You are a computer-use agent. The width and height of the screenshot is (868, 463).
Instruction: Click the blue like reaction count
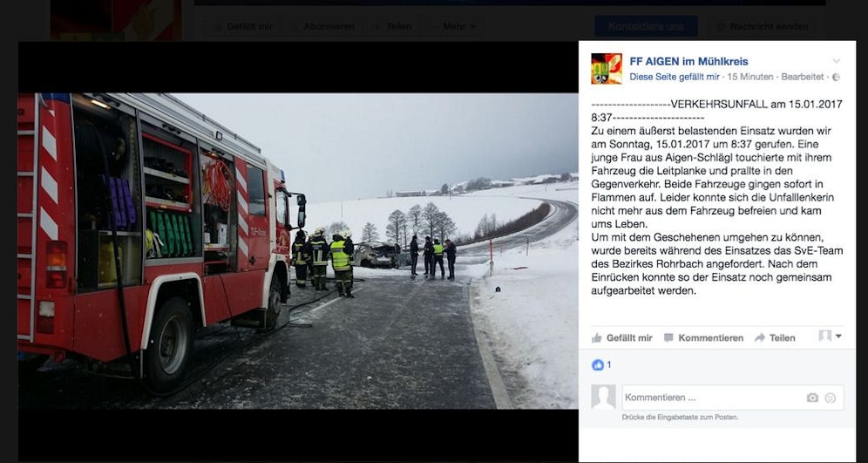coord(601,365)
